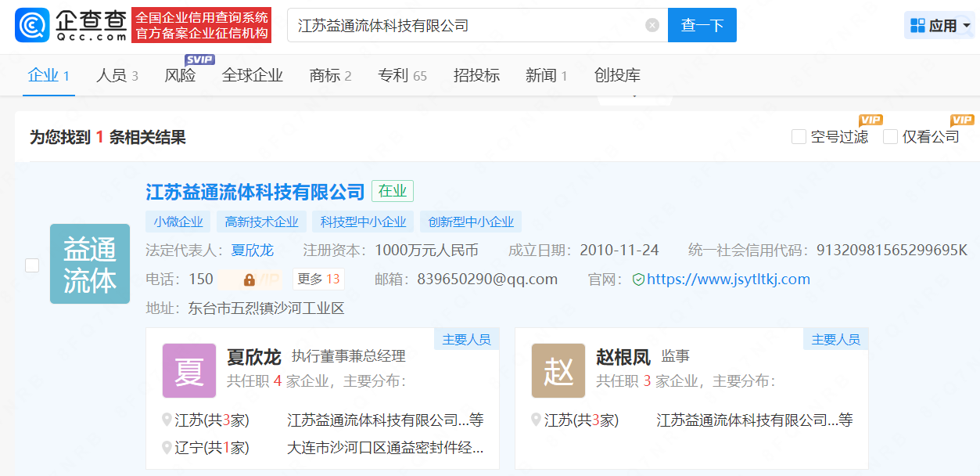This screenshot has width=980, height=476.
Task: Click the 夏 avatar on person card
Action: 189,371
